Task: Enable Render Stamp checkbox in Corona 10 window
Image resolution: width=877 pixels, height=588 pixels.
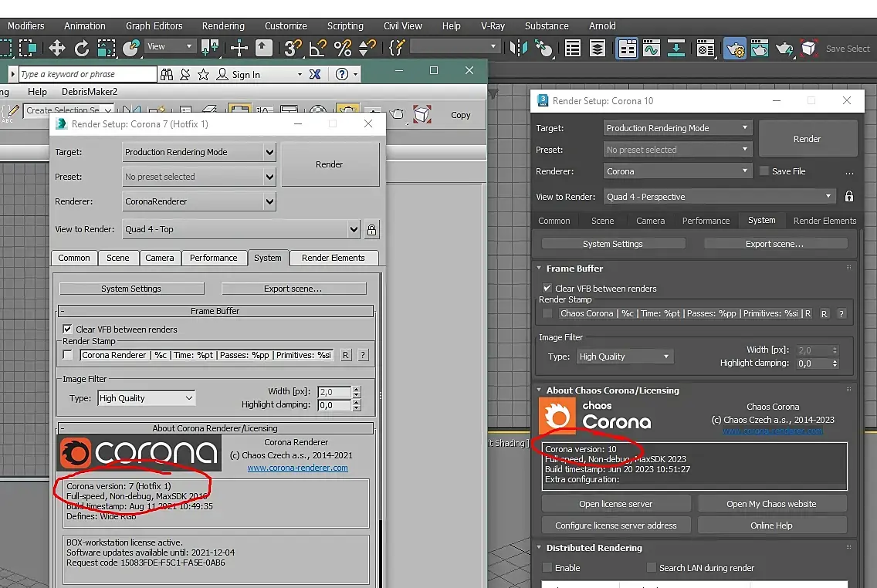Action: 547,313
